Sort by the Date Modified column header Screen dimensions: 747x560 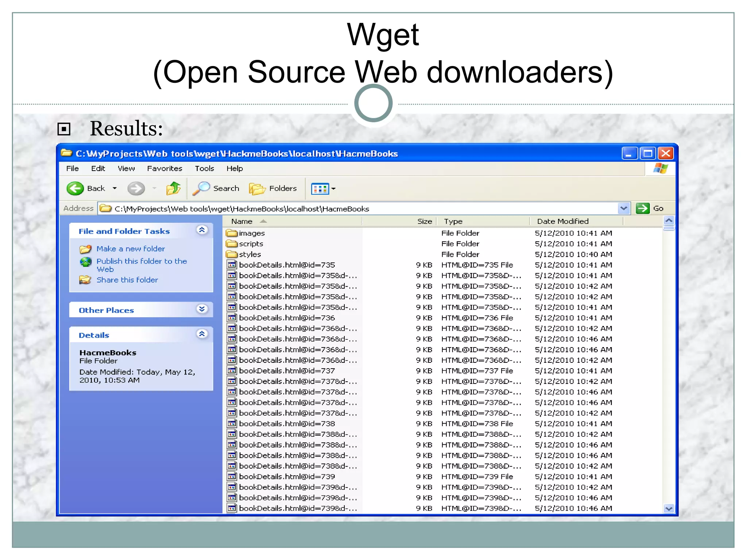pyautogui.click(x=577, y=221)
